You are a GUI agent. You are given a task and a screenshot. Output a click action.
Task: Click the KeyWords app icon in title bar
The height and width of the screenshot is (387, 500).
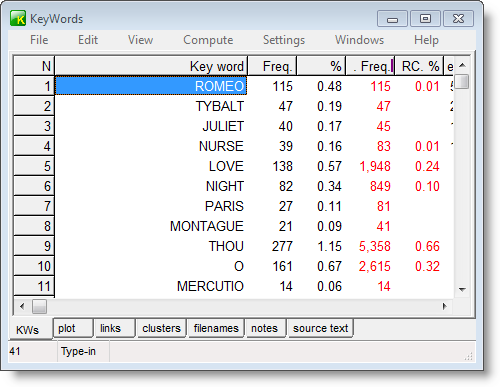[18, 18]
